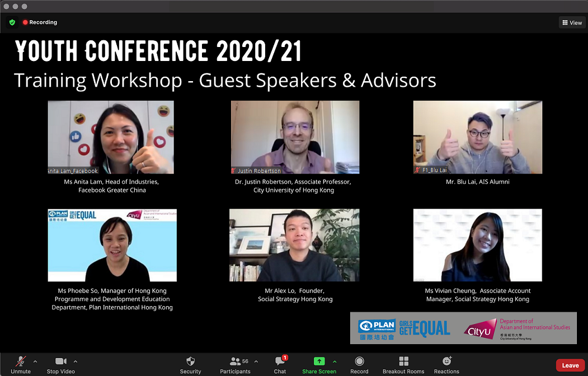Click the muted mic icon on F1_Blu Lai label

[x=417, y=170]
